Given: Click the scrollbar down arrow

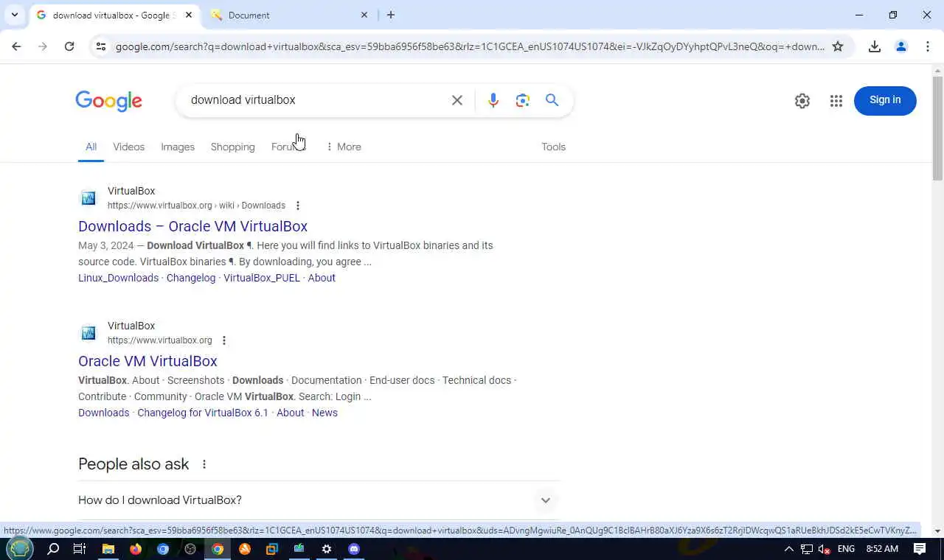Looking at the screenshot, I should click(x=937, y=531).
